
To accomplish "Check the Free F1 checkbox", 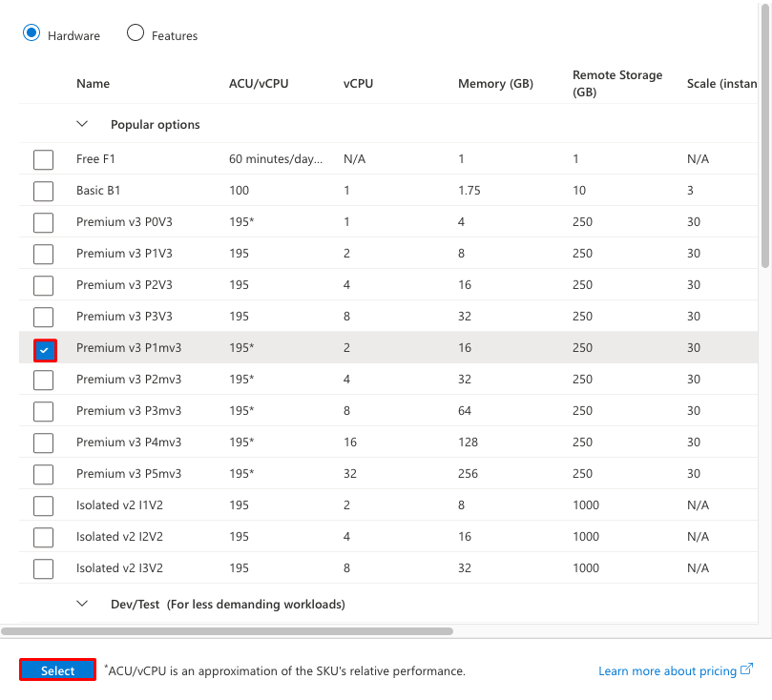I will pyautogui.click(x=43, y=159).
